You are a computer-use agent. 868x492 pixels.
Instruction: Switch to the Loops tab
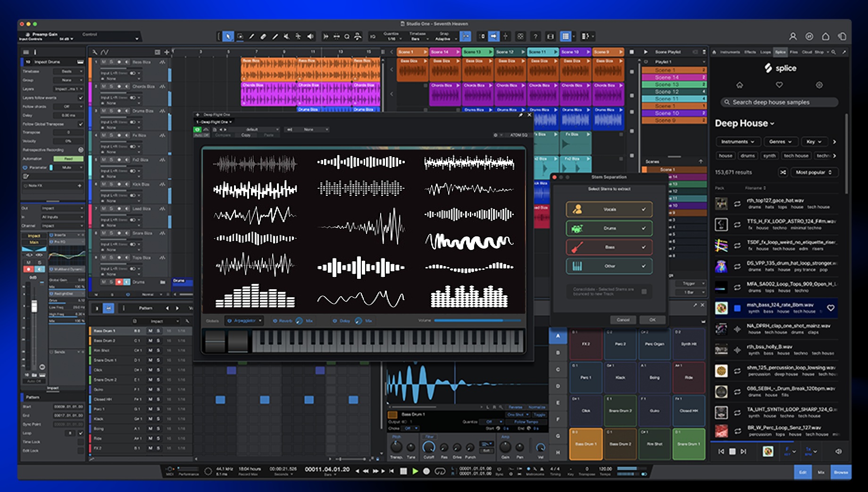pyautogui.click(x=766, y=52)
